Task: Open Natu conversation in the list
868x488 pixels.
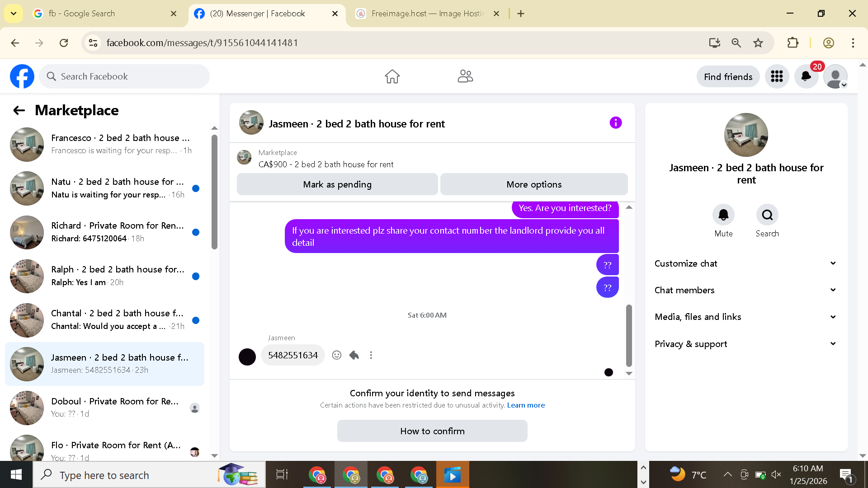Action: coord(105,188)
